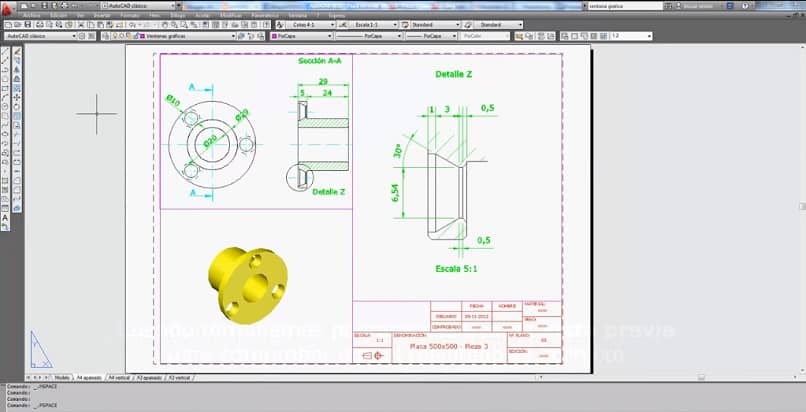
Task: Open the second Standard multileader style dropdown
Action: pyautogui.click(x=498, y=25)
